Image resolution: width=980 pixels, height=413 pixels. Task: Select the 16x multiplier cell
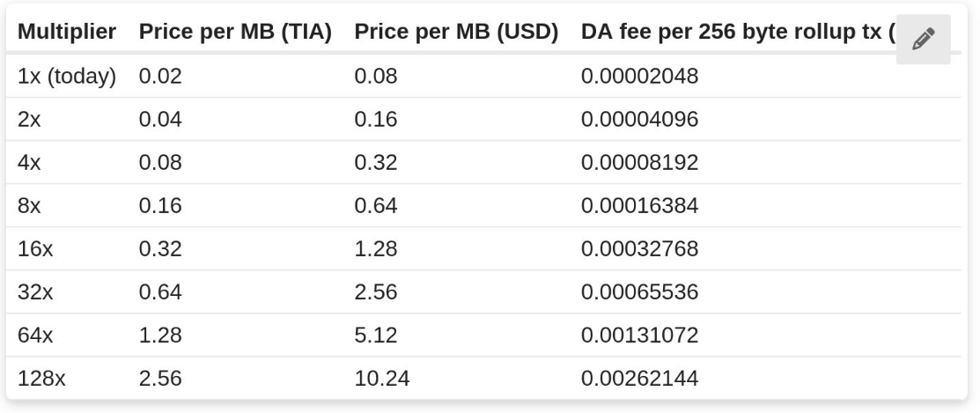tap(35, 249)
